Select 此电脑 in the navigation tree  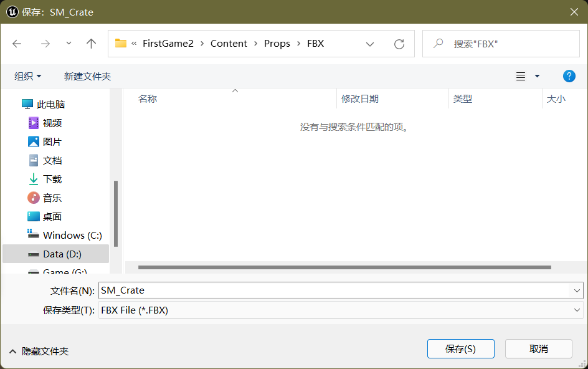coord(44,104)
